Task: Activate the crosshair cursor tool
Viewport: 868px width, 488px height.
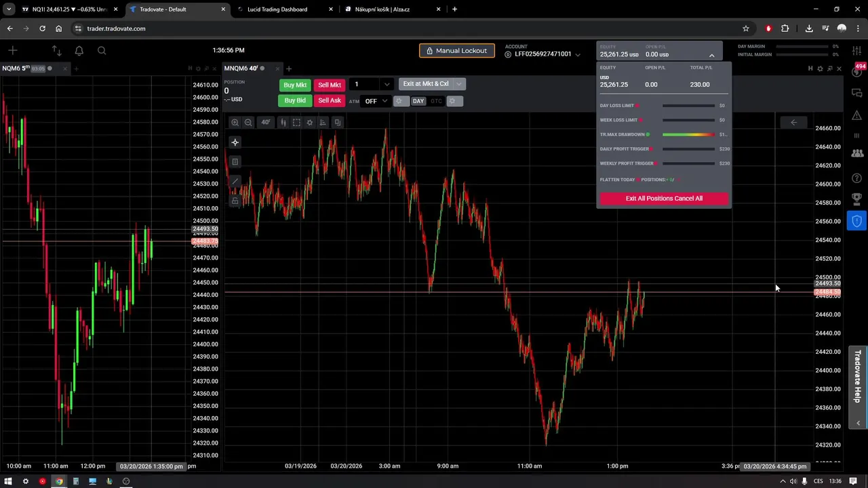Action: [235, 142]
